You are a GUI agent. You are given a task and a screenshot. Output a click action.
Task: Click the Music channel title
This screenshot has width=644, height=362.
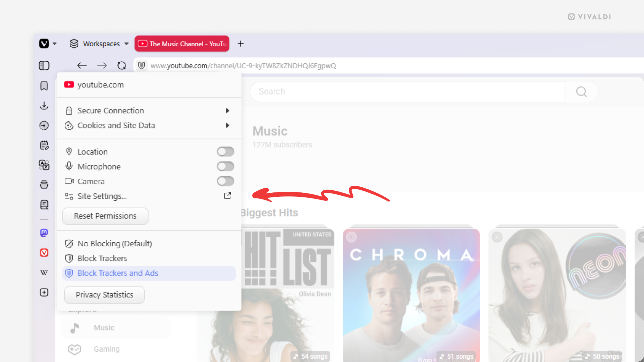pos(270,131)
